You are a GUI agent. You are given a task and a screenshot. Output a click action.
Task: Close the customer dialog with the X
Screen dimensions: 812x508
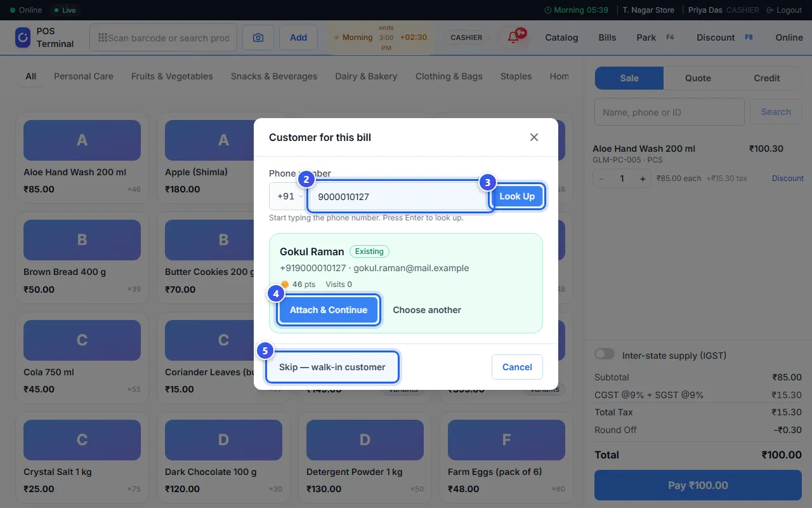(x=534, y=137)
